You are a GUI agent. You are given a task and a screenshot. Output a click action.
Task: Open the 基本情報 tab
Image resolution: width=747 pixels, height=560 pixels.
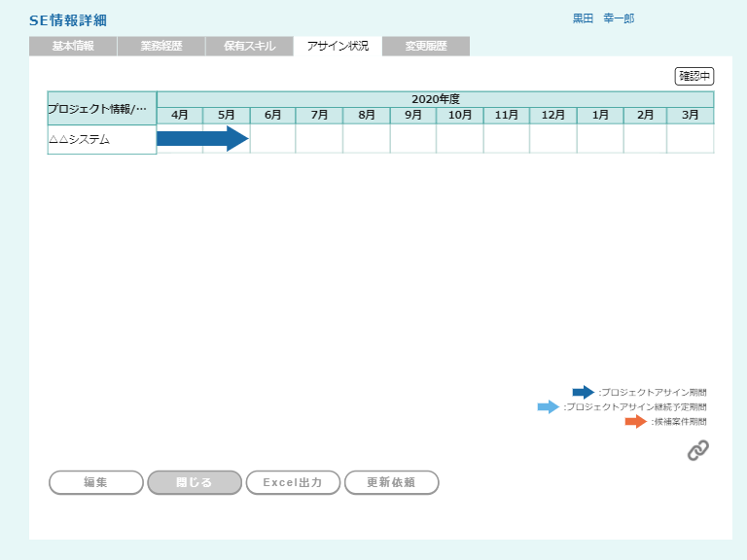coord(73,47)
